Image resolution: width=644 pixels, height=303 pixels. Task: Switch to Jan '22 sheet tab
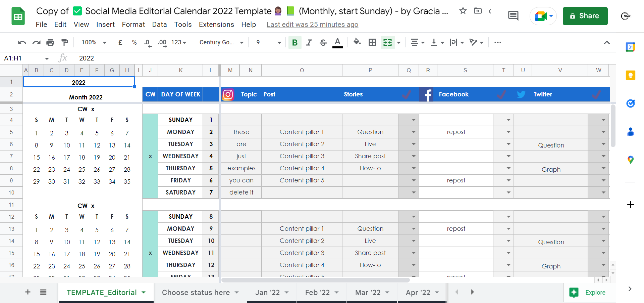[272, 293]
